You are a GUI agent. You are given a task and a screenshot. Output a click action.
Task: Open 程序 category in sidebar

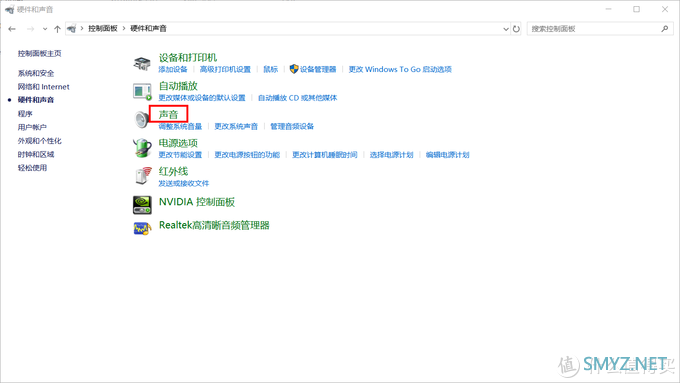pos(25,114)
